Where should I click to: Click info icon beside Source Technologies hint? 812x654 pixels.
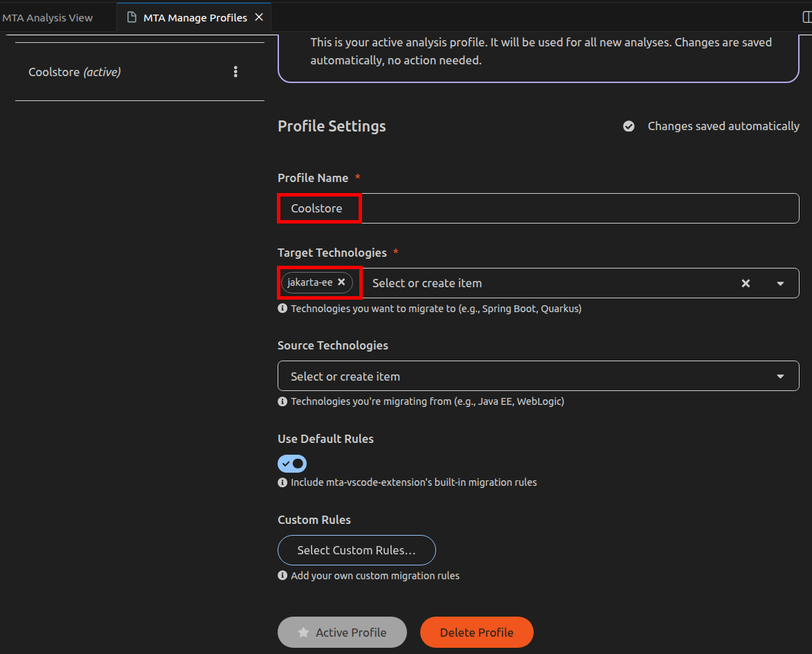tap(282, 401)
